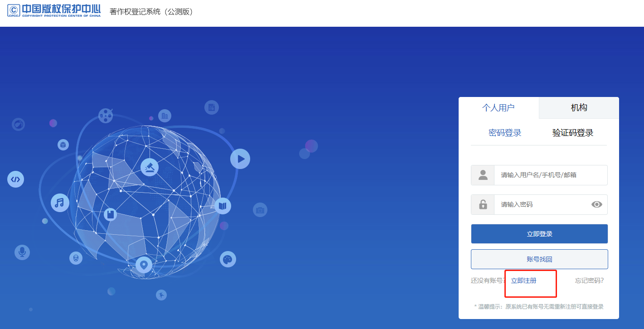Toggle password visibility with the eye icon

[596, 204]
